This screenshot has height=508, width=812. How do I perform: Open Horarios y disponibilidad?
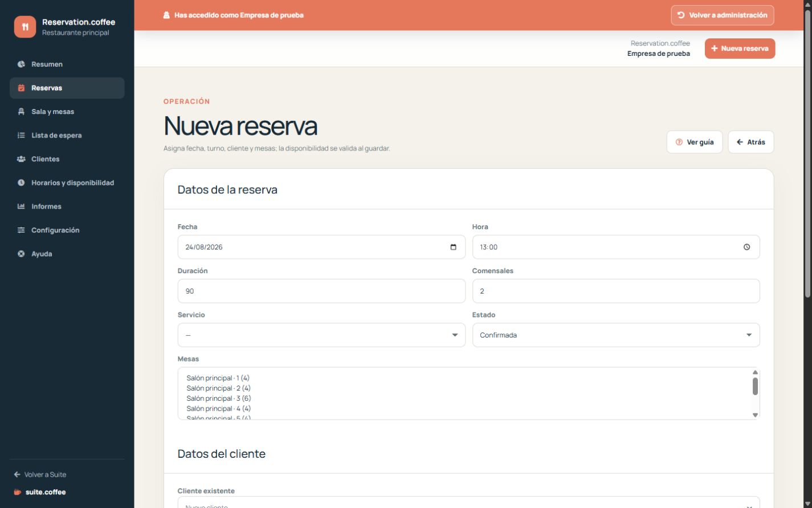pos(67,183)
